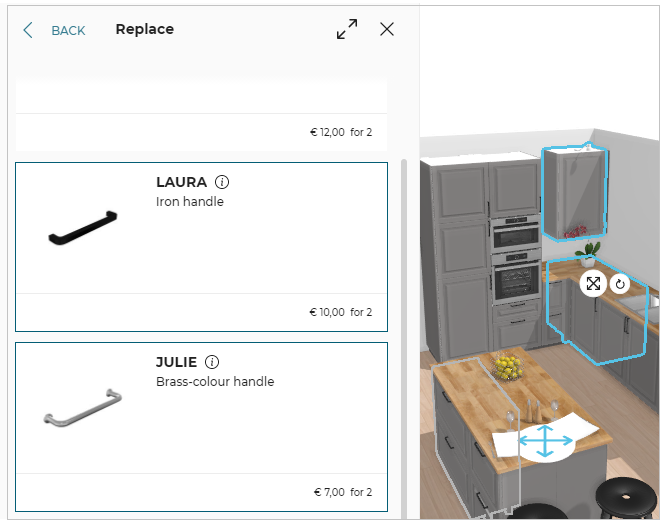Close the Replace panel
This screenshot has width=664, height=524.
[x=387, y=29]
